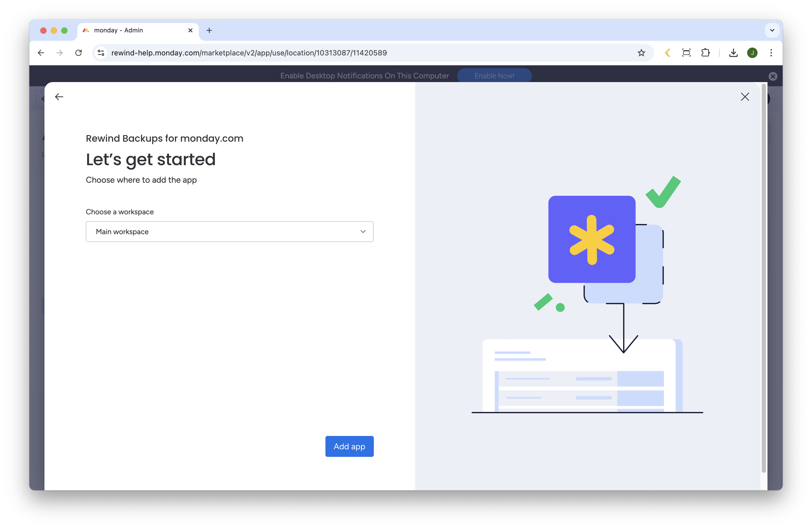Click the "Let's get started" heading
This screenshot has width=812, height=529.
pos(150,159)
